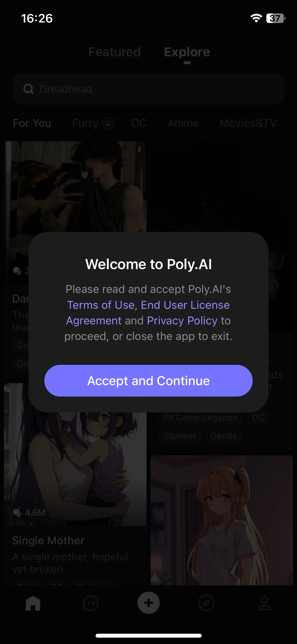Viewport: 297px width, 644px height.
Task: Open the compass discover icon
Action: [206, 603]
